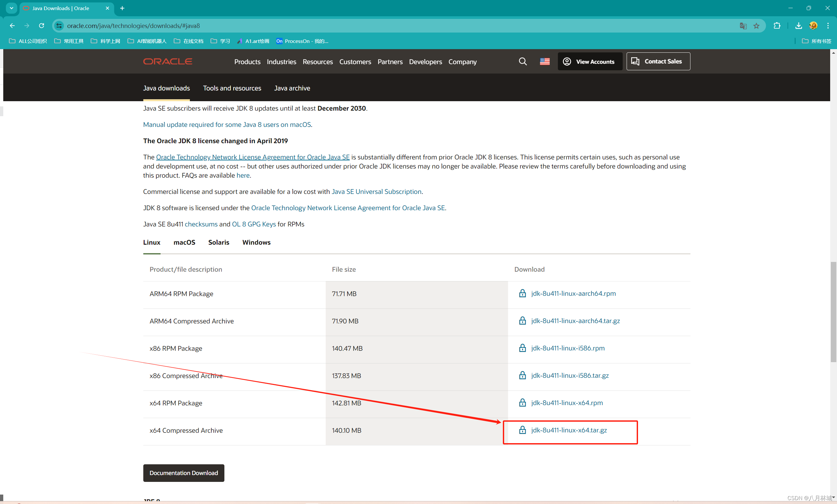Click the FAQs 'here' link
Viewport: 837px width, 504px height.
[x=243, y=175]
